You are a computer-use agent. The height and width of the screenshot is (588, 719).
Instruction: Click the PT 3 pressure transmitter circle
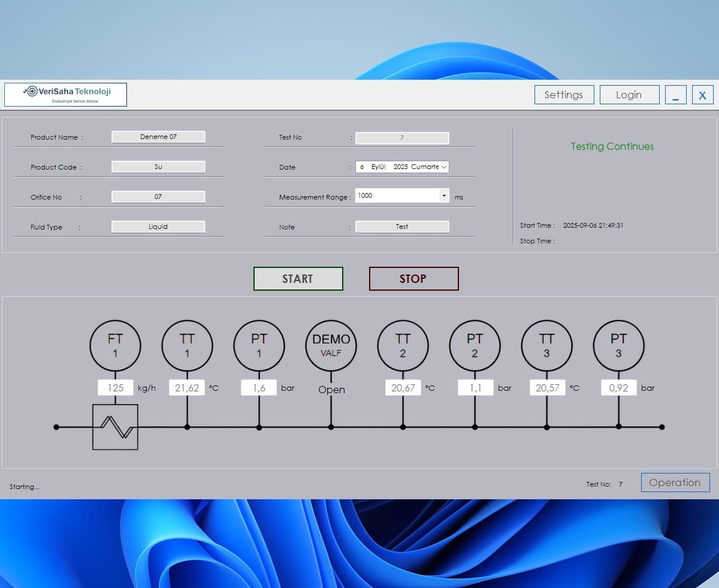click(618, 346)
